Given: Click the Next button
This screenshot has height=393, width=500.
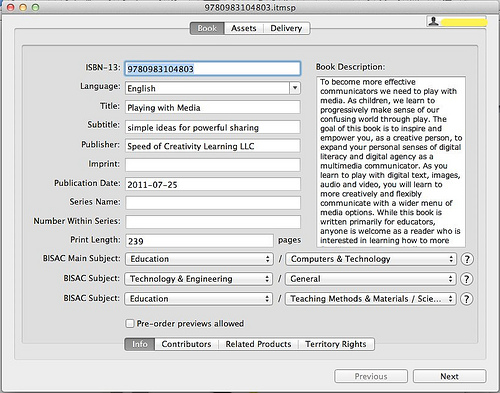Looking at the screenshot, I should coord(449,376).
